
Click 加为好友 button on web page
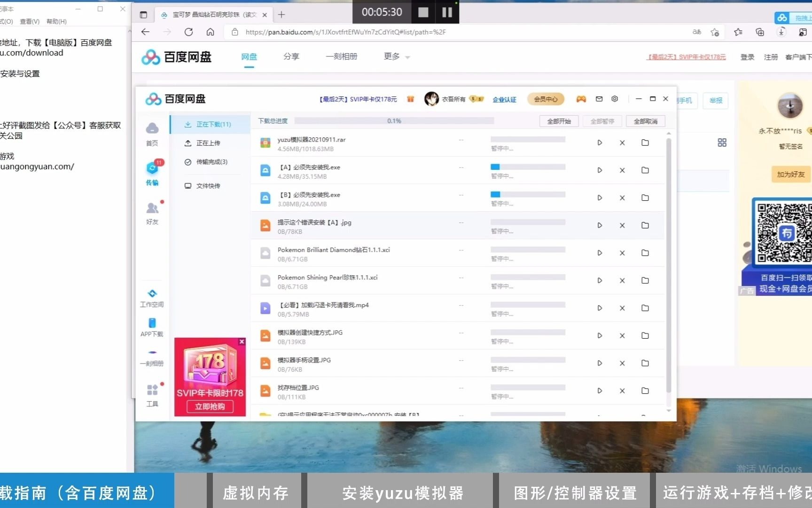click(x=791, y=175)
